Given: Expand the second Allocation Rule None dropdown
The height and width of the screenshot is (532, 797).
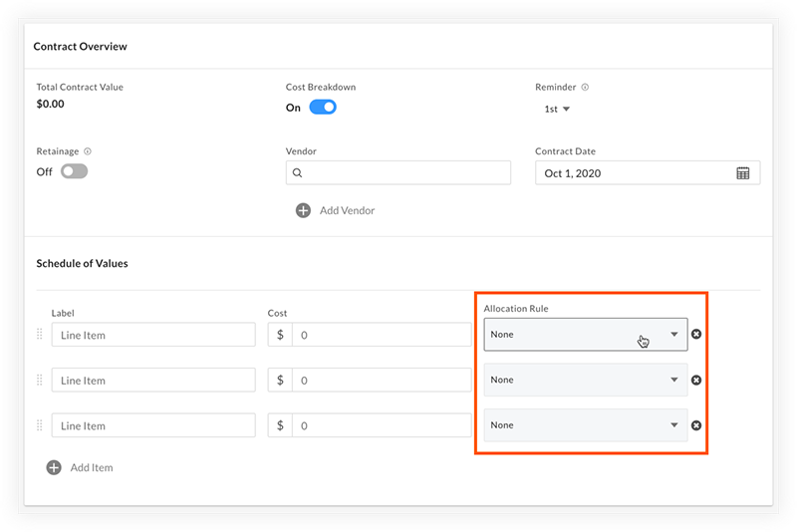Looking at the screenshot, I should (586, 380).
